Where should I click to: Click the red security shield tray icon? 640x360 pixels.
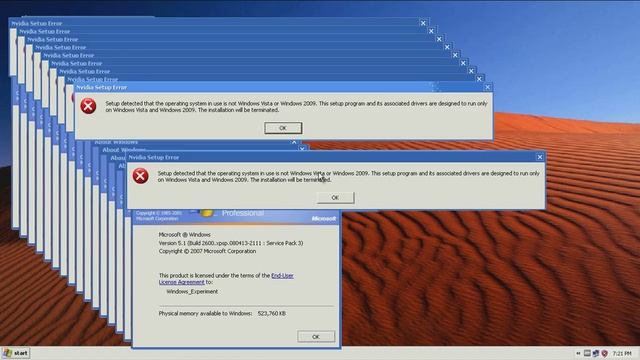604,353
